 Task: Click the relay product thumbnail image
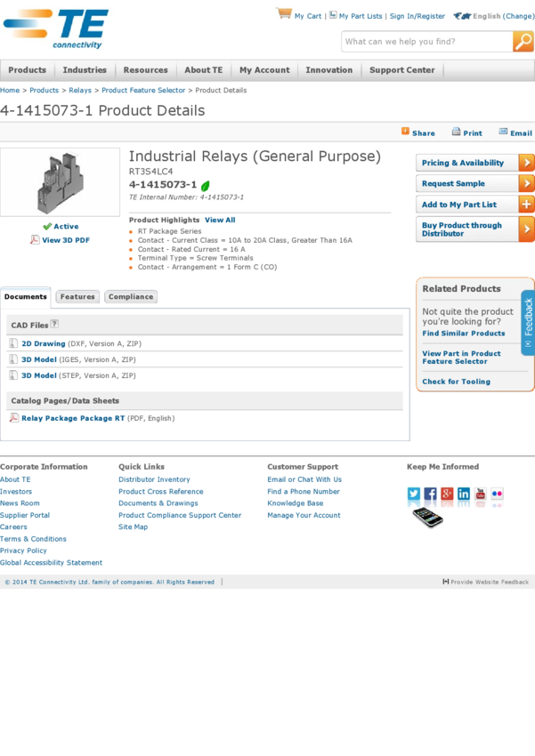[61, 182]
